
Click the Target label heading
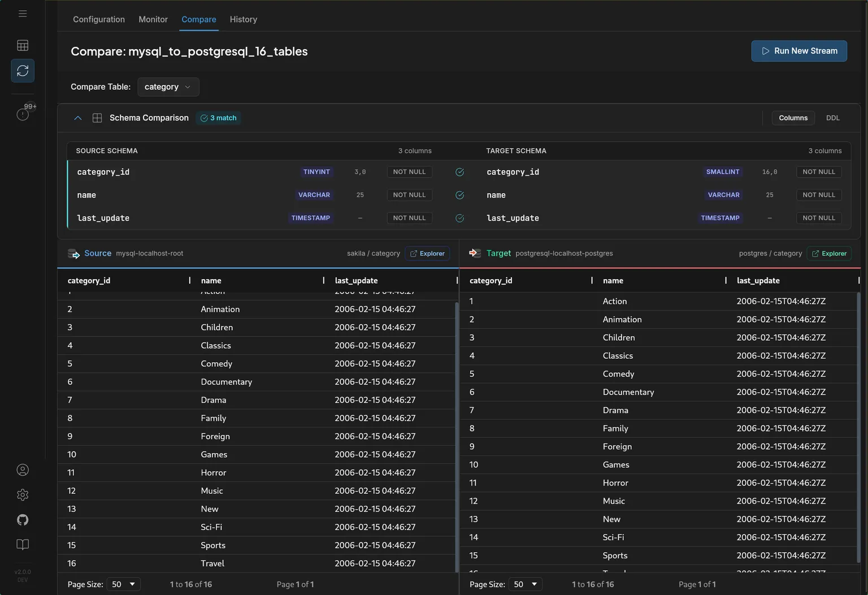click(498, 254)
